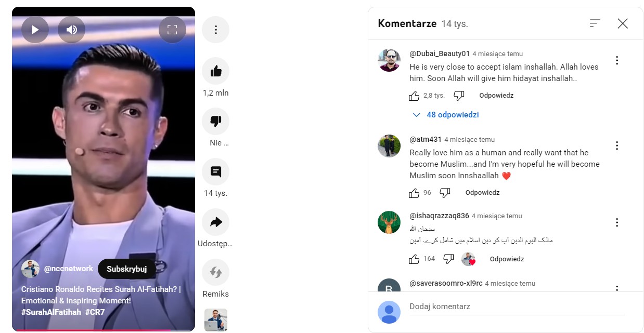
Task: Open the comment sort options
Action: (x=595, y=23)
